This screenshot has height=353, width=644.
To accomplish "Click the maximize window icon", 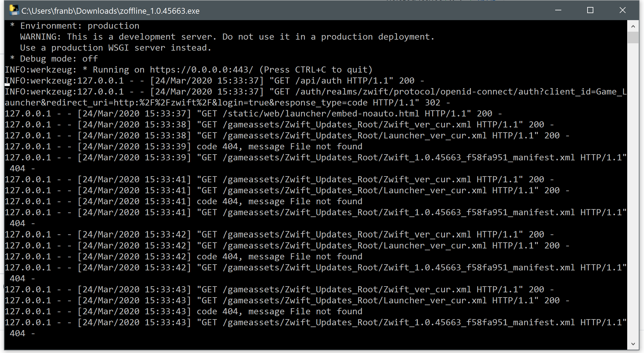I will [590, 10].
